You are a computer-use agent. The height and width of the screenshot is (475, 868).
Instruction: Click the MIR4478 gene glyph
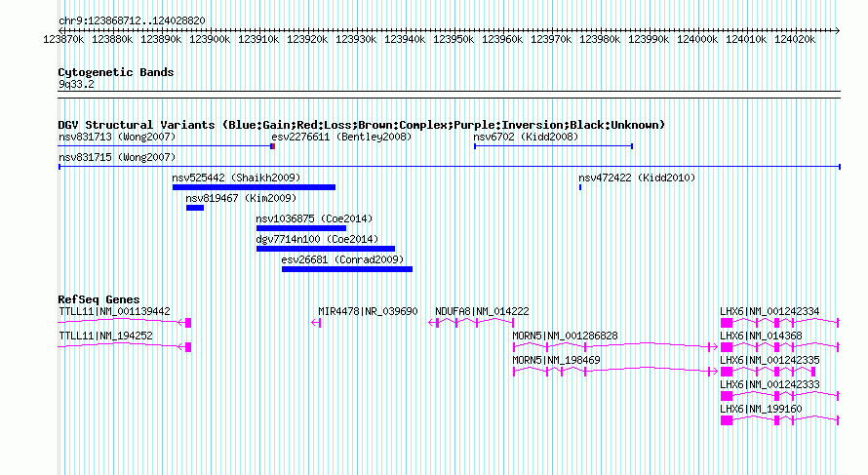pos(316,323)
